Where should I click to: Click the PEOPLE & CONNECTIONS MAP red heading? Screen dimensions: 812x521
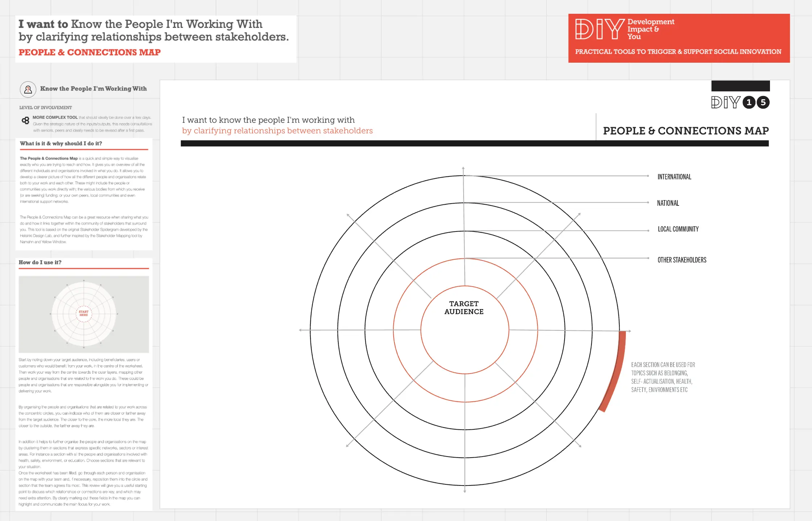click(x=89, y=52)
